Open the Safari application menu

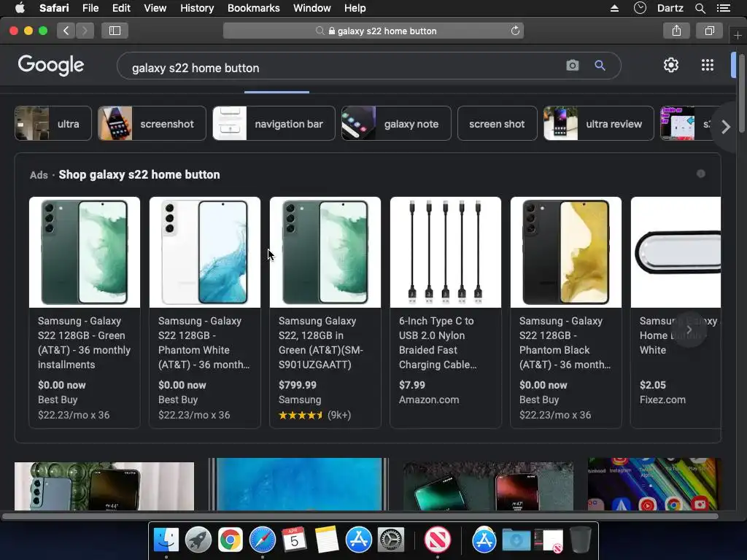point(54,8)
